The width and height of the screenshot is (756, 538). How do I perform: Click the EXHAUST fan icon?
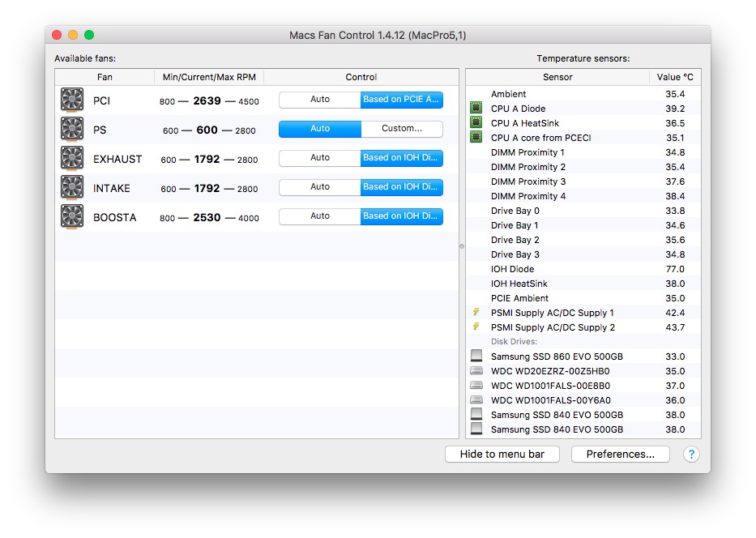[72, 158]
